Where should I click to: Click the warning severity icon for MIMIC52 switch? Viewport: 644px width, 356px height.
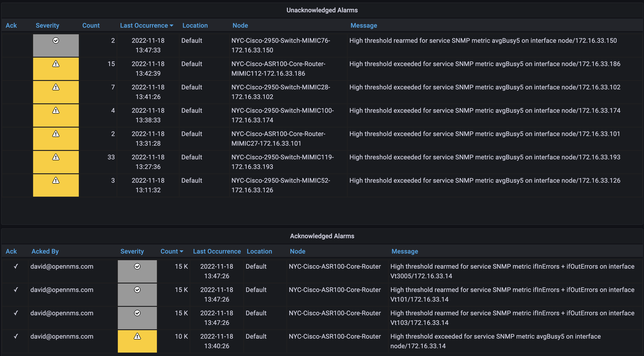click(56, 180)
